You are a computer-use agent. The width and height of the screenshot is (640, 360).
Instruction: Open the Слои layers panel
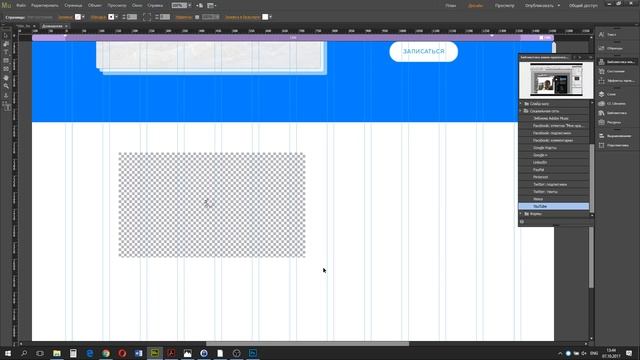point(602,94)
